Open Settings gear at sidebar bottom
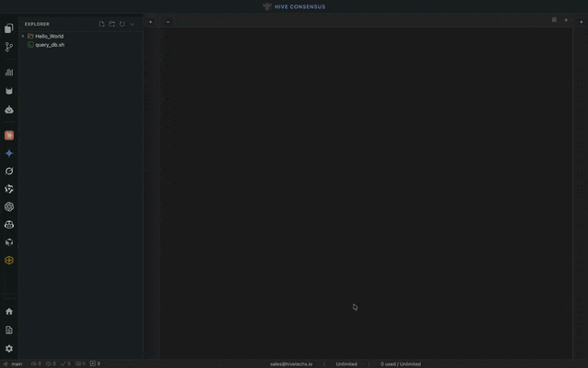Image resolution: width=588 pixels, height=368 pixels. (9, 349)
